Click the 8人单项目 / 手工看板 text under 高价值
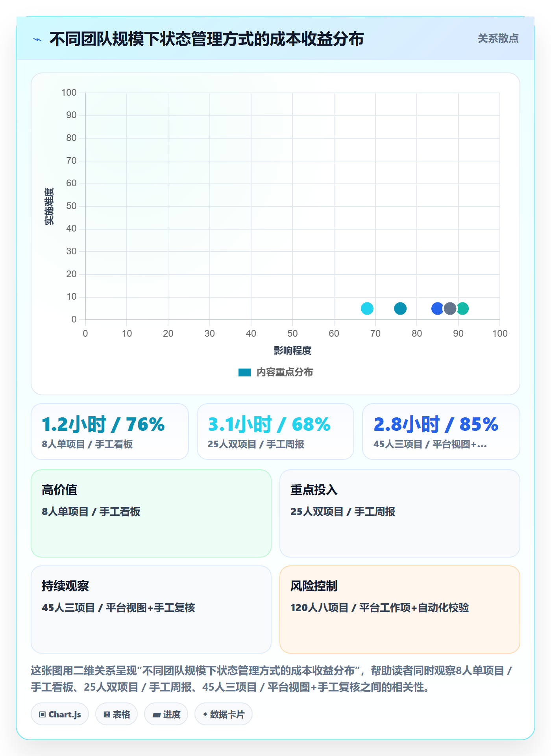Screen dimensions: 551x756 (91, 511)
